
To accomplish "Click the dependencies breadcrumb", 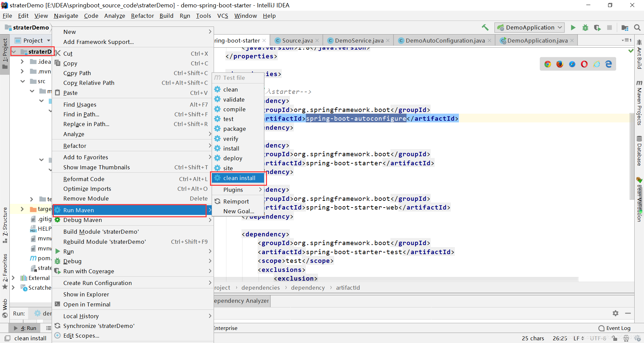I will (x=261, y=288).
